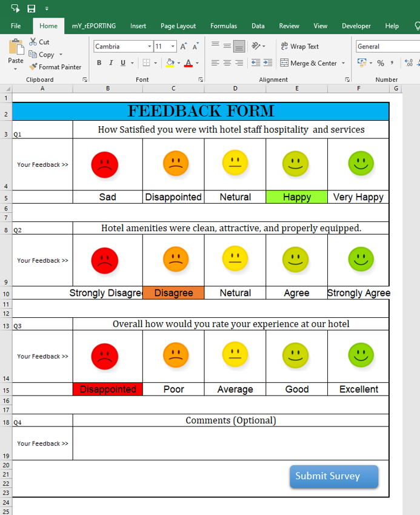Expand the Merge & Center dropdown arrow
The width and height of the screenshot is (420, 515).
[x=344, y=63]
